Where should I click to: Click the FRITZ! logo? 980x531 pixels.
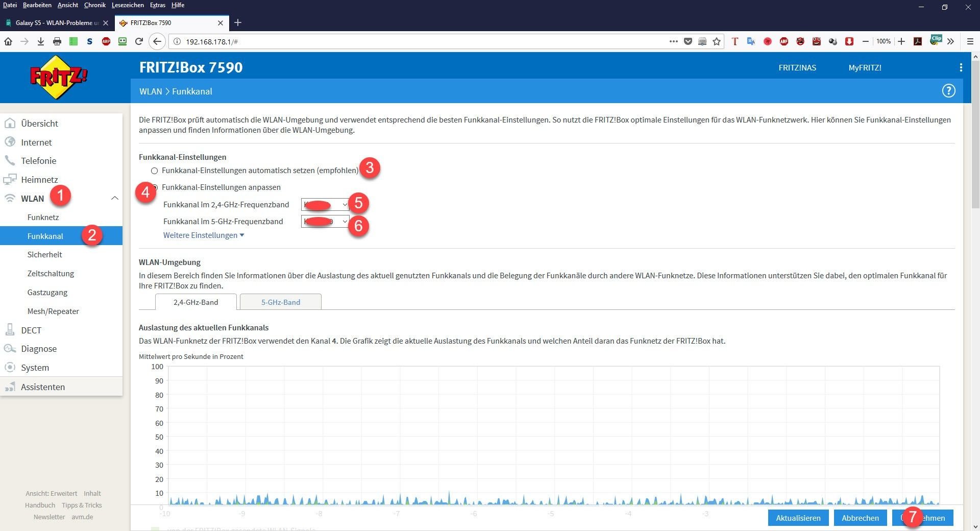coord(58,77)
